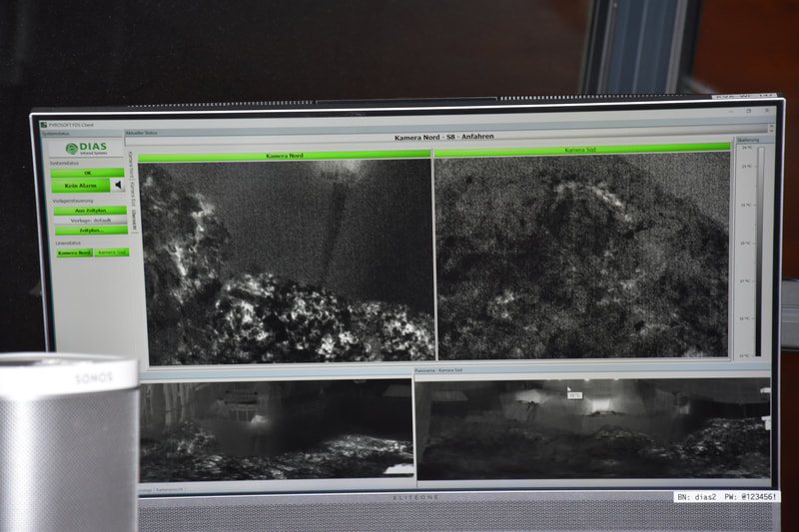This screenshot has width=799, height=532.
Task: Click the Kamera Nord panorama image
Action: tap(276, 432)
